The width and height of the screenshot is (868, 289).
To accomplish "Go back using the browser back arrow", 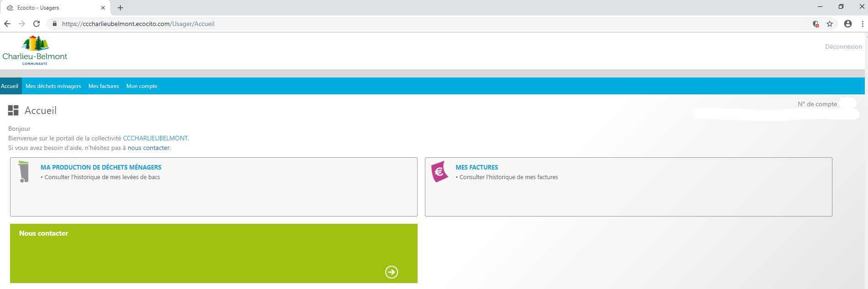I will click(x=7, y=24).
